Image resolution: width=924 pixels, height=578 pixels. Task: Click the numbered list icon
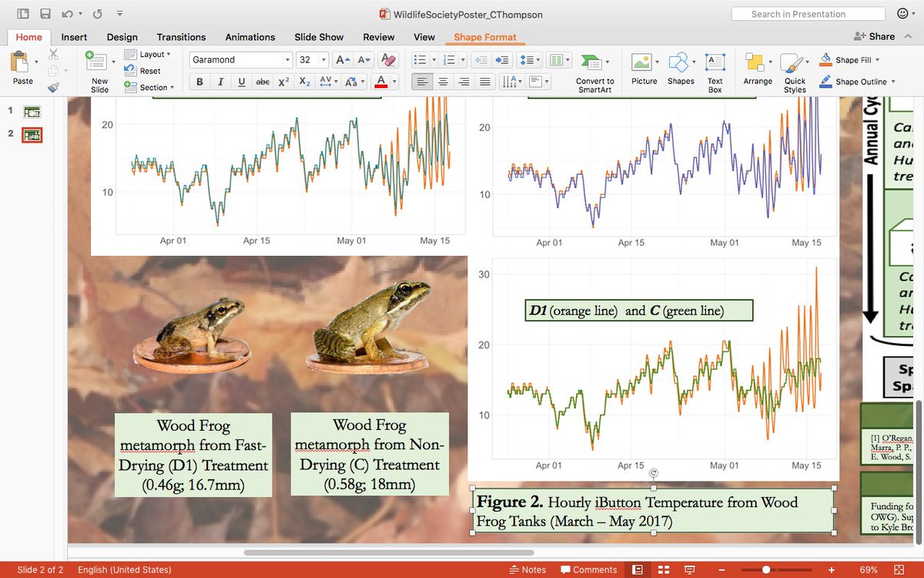(450, 59)
